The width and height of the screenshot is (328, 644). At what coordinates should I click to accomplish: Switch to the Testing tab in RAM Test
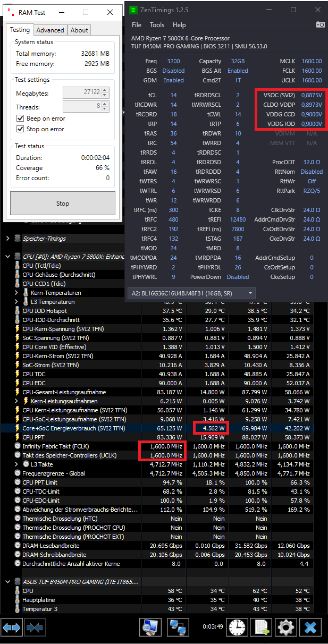[x=20, y=30]
